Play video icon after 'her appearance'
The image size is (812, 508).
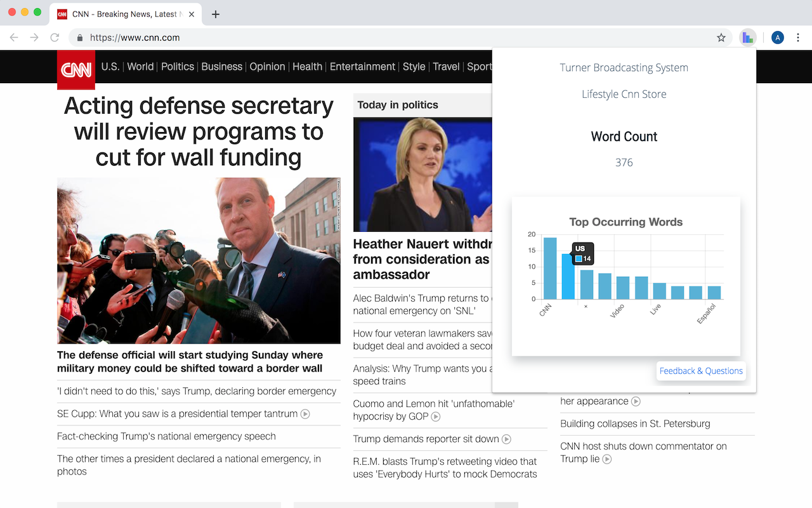(636, 401)
